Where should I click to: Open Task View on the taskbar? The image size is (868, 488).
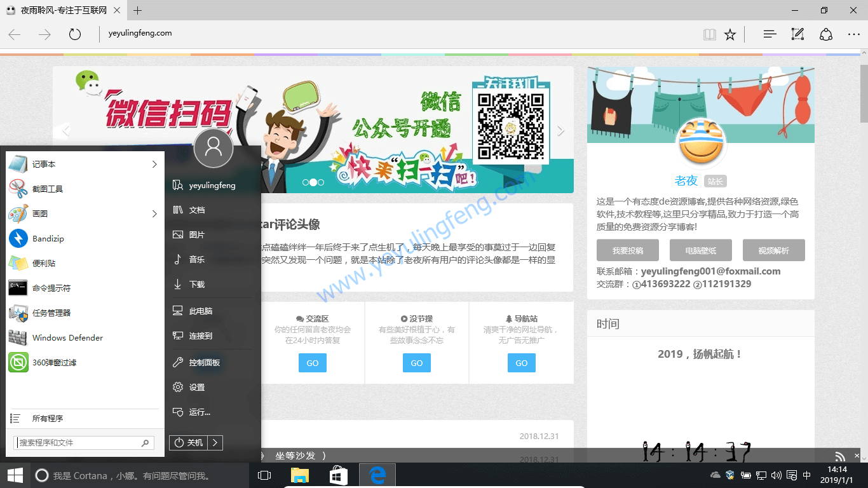click(x=264, y=475)
